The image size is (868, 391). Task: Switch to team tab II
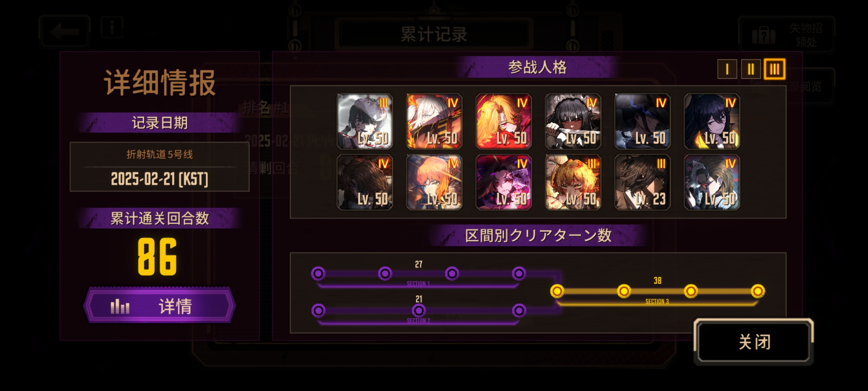coord(751,69)
